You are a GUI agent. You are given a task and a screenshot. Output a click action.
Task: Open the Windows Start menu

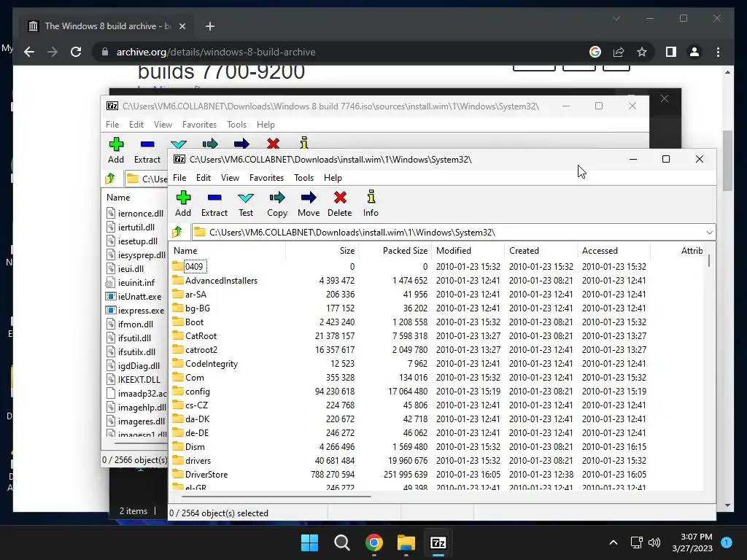309,542
